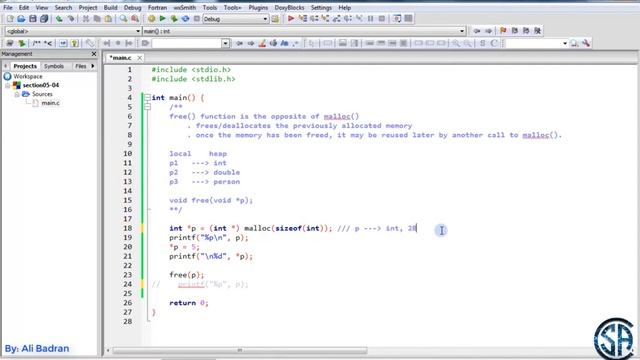The width and height of the screenshot is (640, 360).
Task: Redo the undone edit
Action: click(71, 19)
